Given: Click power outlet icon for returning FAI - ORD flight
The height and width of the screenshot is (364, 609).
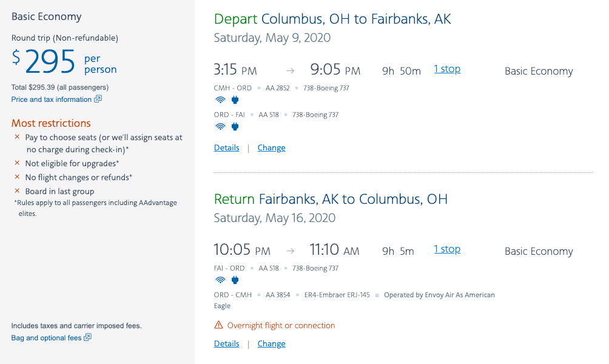Looking at the screenshot, I should (x=235, y=280).
